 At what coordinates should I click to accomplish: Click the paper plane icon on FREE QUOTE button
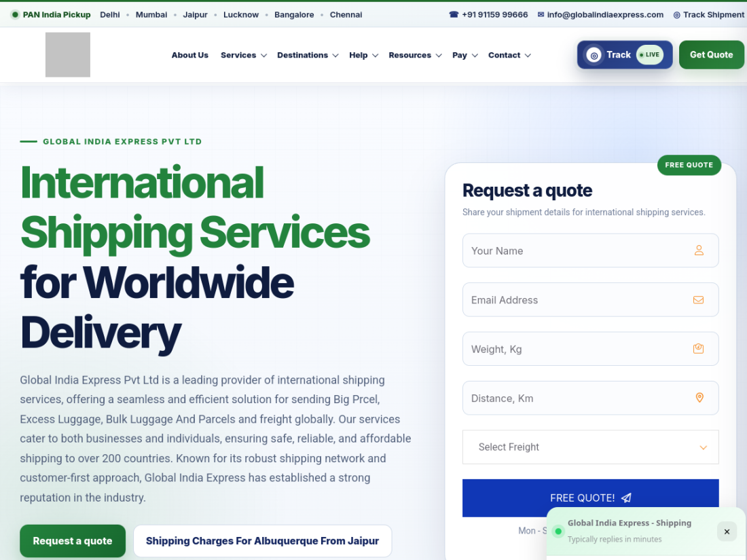[627, 498]
